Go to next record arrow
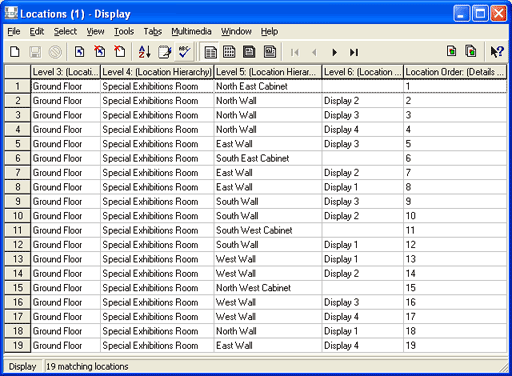512x376 pixels. coord(334,52)
